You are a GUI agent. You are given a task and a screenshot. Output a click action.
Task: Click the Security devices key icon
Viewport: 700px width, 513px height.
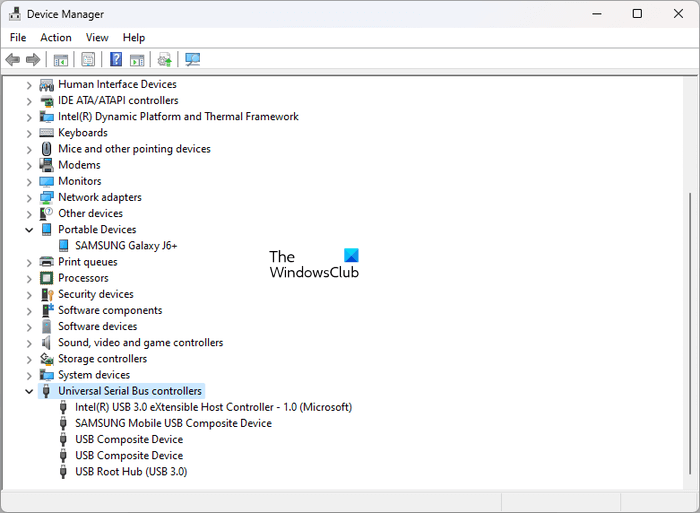[x=46, y=294]
